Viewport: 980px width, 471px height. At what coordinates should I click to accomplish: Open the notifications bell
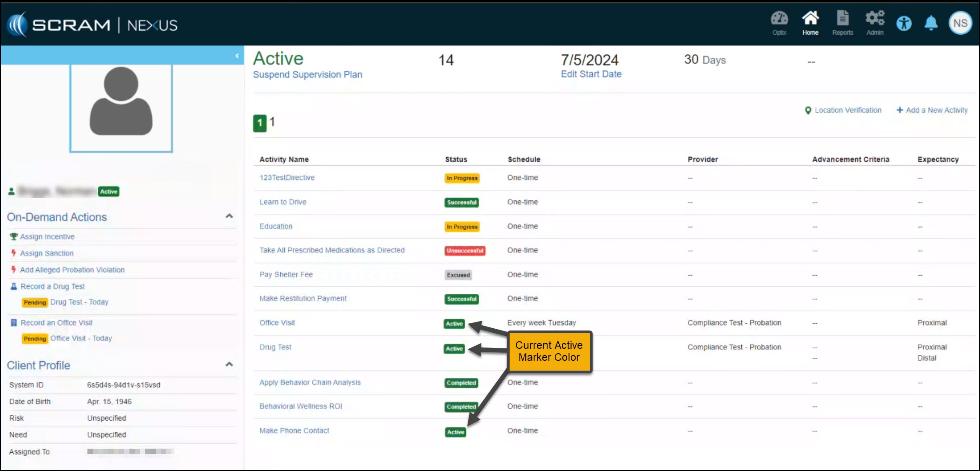[931, 23]
